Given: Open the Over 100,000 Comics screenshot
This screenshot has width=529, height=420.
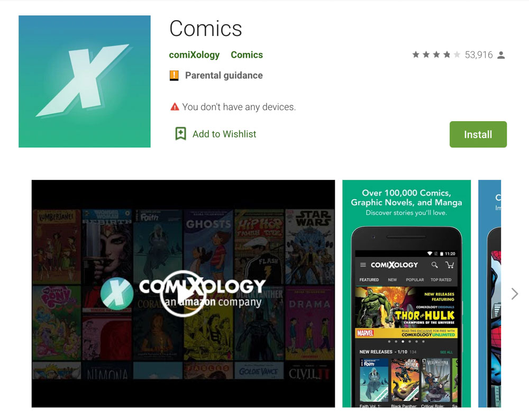Looking at the screenshot, I should click(x=406, y=294).
